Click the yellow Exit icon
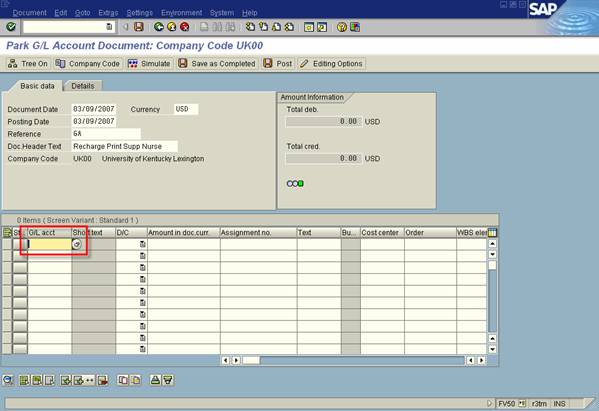Image resolution: width=599 pixels, height=411 pixels. coord(172,27)
